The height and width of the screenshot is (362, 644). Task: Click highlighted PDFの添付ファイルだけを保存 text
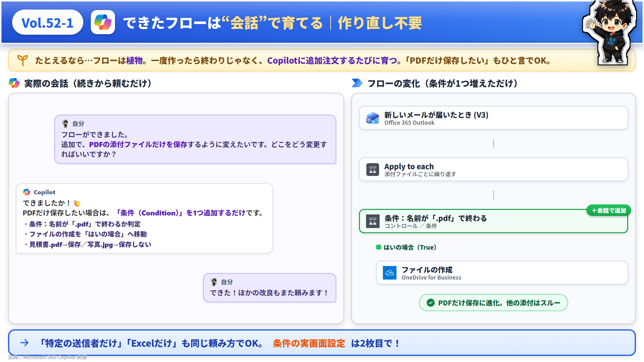click(138, 145)
